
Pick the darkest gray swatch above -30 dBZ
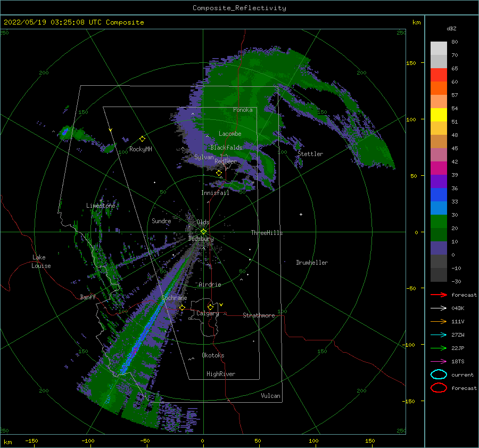[439, 275]
